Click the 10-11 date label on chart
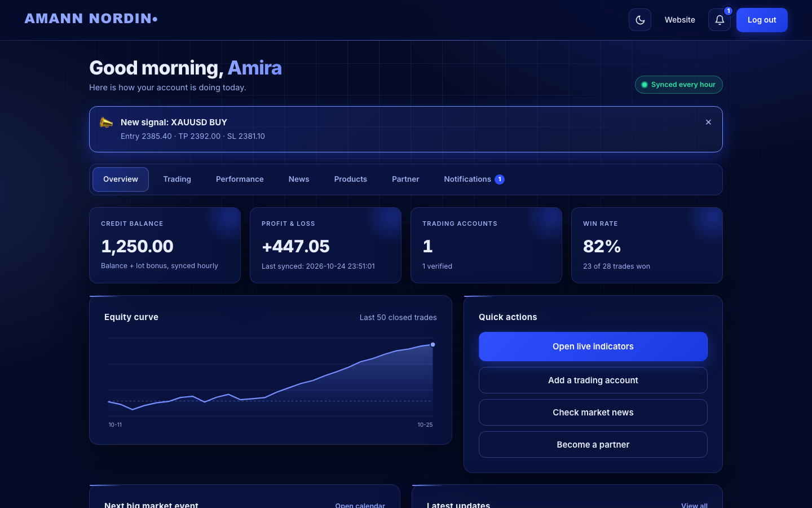 (x=115, y=424)
